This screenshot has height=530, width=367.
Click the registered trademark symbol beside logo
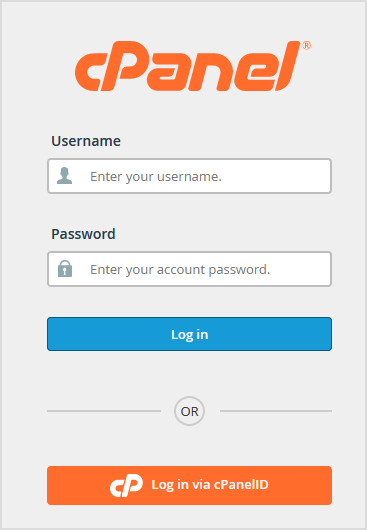click(307, 45)
